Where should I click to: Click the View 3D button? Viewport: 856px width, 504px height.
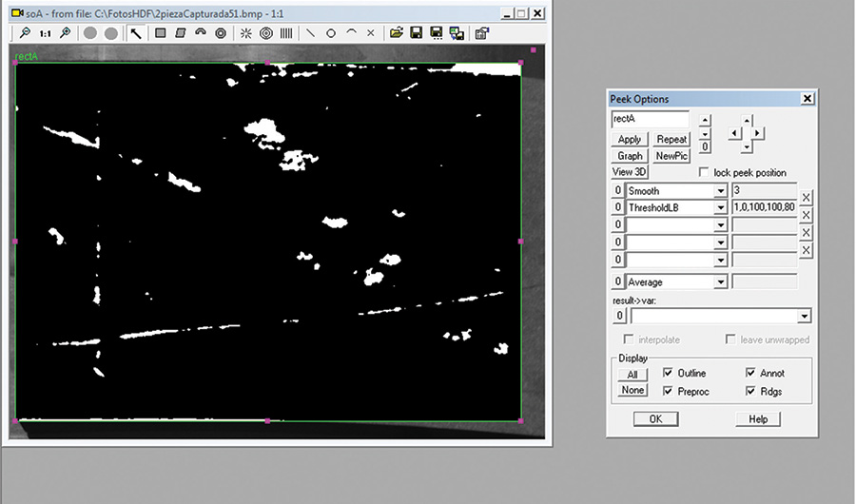coord(629,172)
